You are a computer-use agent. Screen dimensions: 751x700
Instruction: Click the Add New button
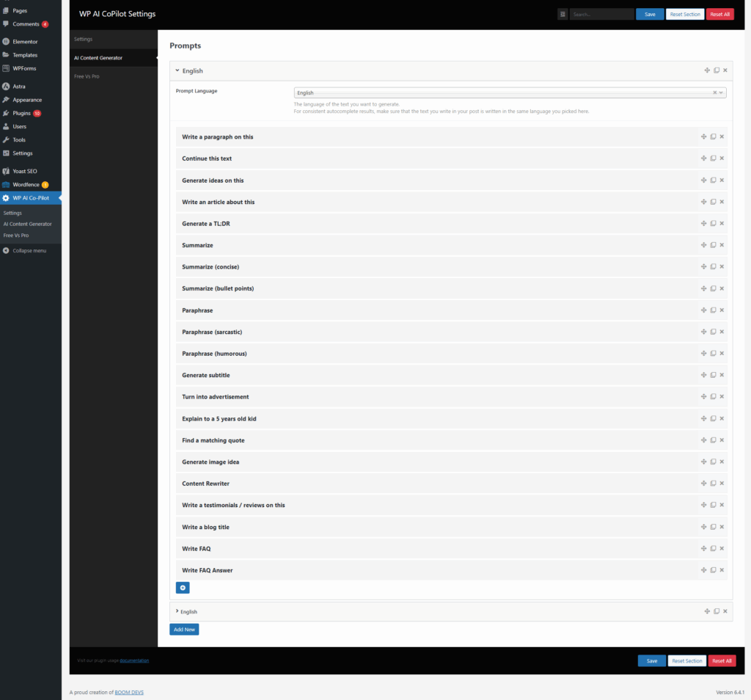click(184, 629)
